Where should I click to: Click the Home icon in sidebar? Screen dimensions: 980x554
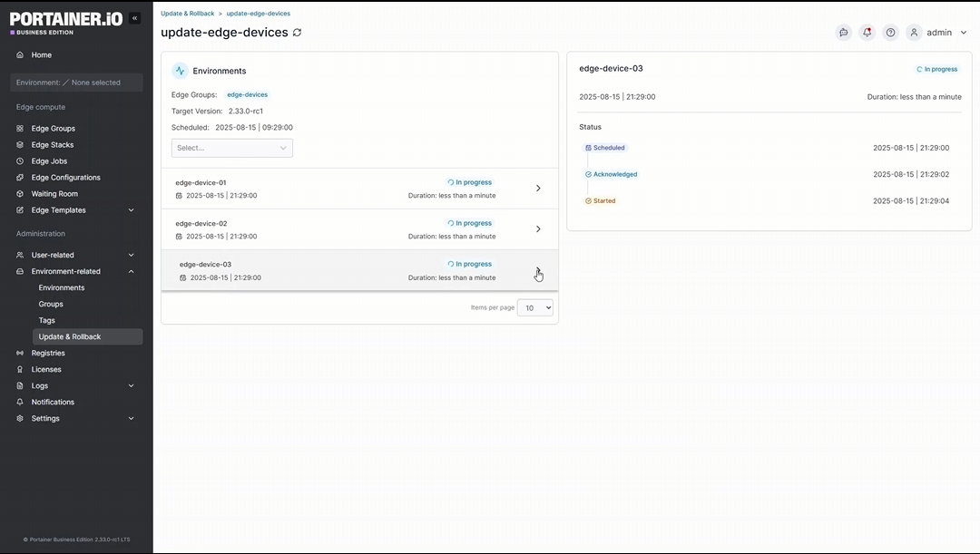pyautogui.click(x=20, y=55)
